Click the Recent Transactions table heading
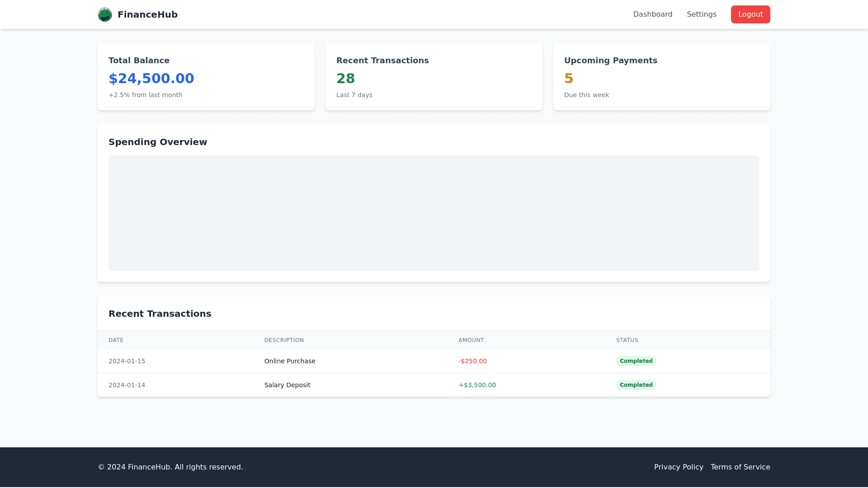The height and width of the screenshot is (488, 868). 160,313
